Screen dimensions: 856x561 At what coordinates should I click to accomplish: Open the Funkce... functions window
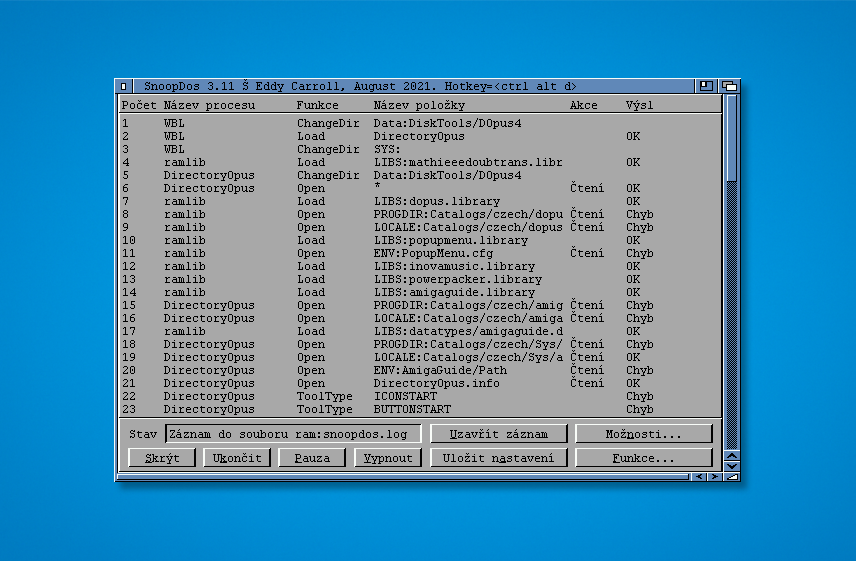pos(643,458)
